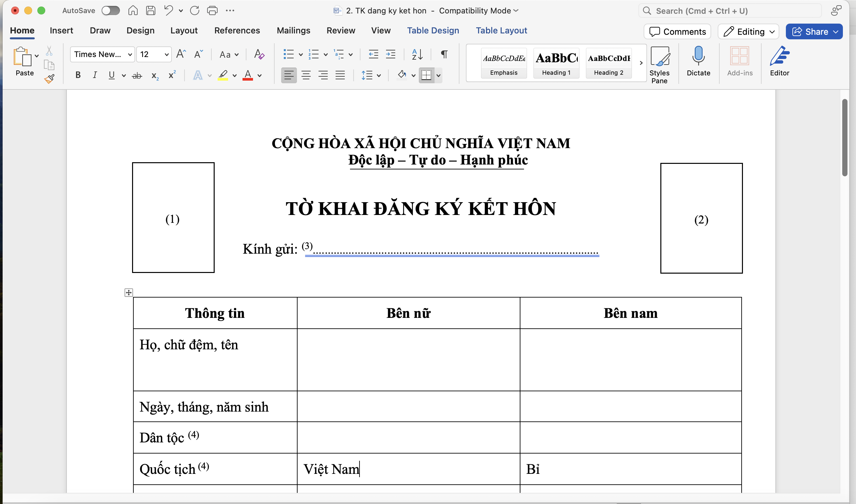Open the borders dropdown arrow
Viewport: 856px width, 504px height.
coord(438,75)
